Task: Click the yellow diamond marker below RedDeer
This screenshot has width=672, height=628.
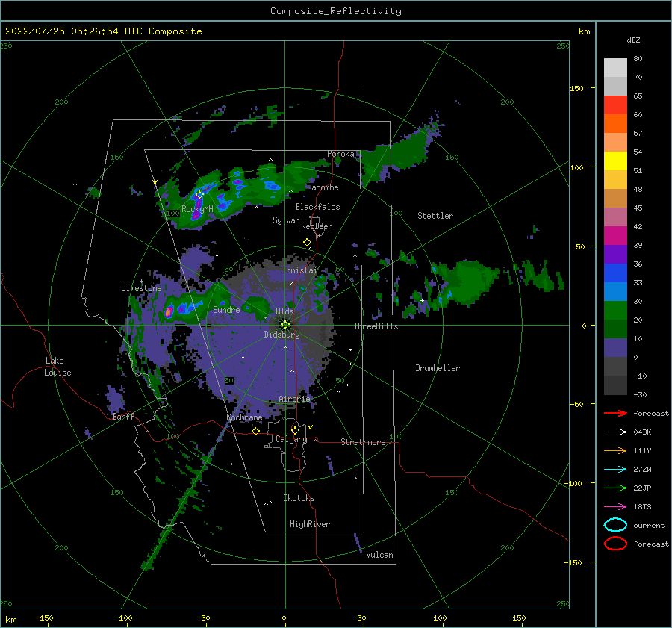Action: pyautogui.click(x=307, y=243)
